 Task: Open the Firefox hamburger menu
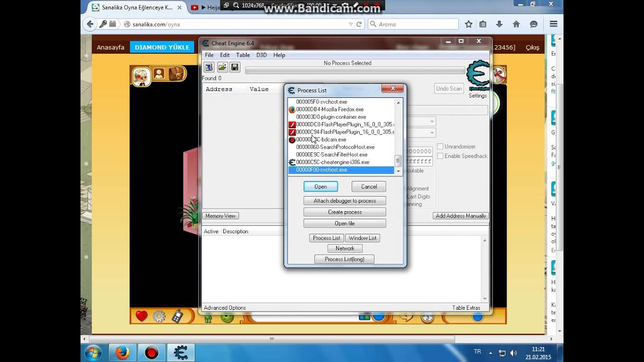click(553, 24)
